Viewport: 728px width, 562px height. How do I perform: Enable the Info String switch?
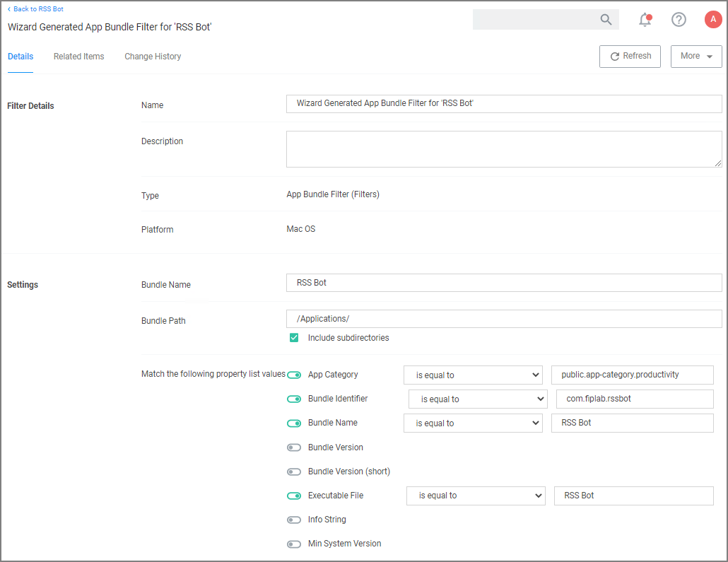tap(294, 520)
